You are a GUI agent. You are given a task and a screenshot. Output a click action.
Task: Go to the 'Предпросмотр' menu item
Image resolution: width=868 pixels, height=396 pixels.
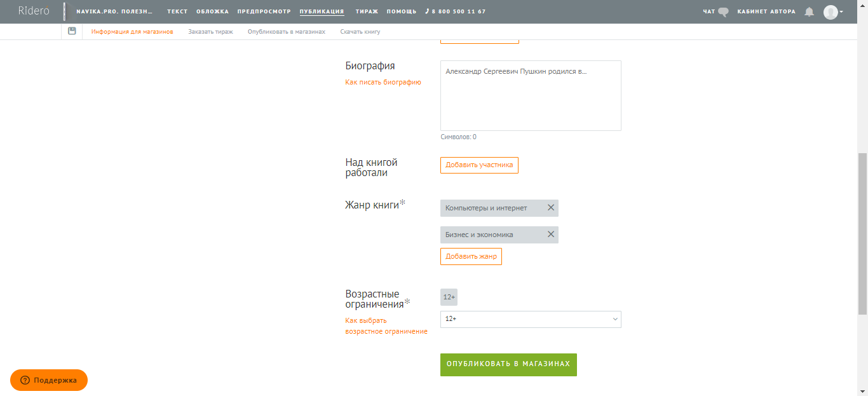pyautogui.click(x=264, y=11)
